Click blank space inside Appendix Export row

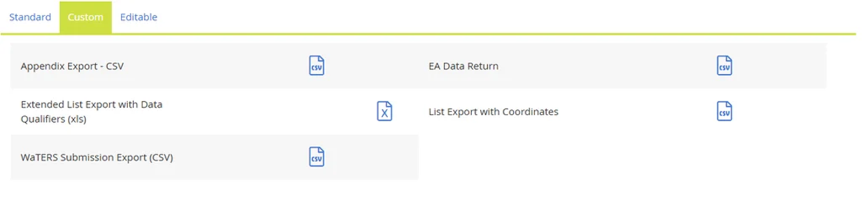point(215,66)
